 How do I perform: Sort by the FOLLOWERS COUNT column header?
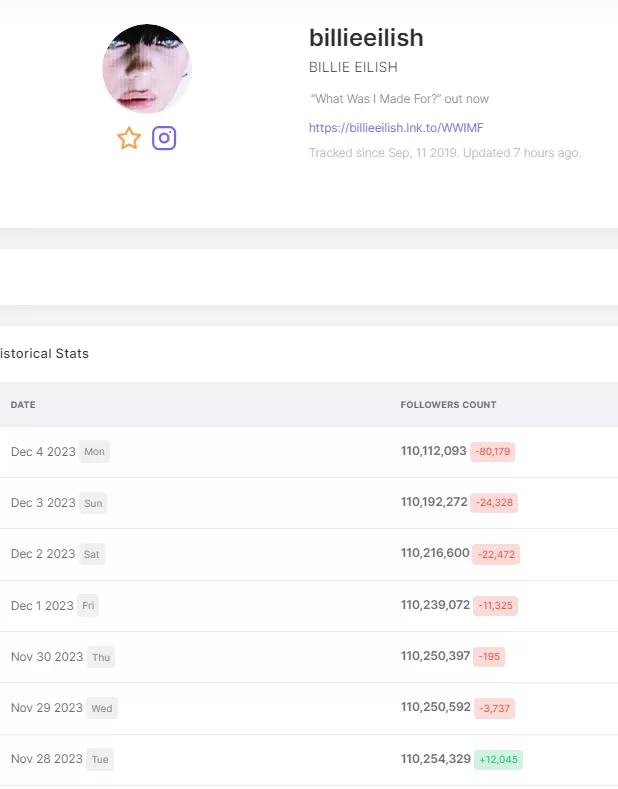pos(448,405)
